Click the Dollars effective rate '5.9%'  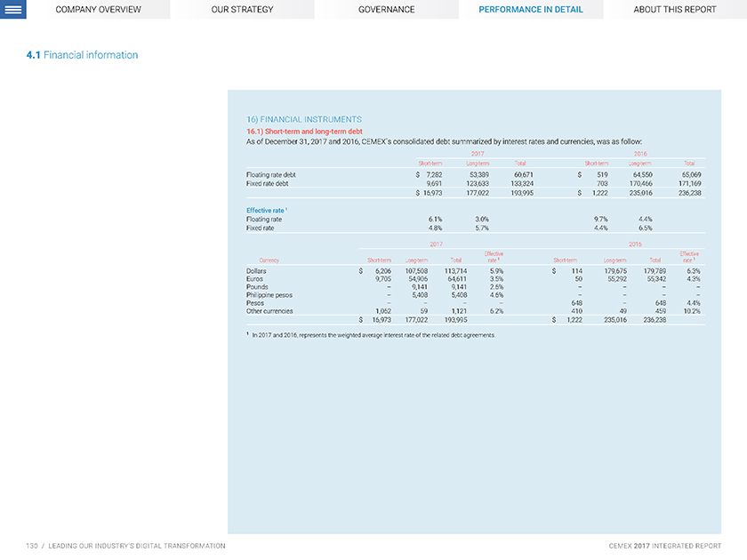pyautogui.click(x=496, y=271)
